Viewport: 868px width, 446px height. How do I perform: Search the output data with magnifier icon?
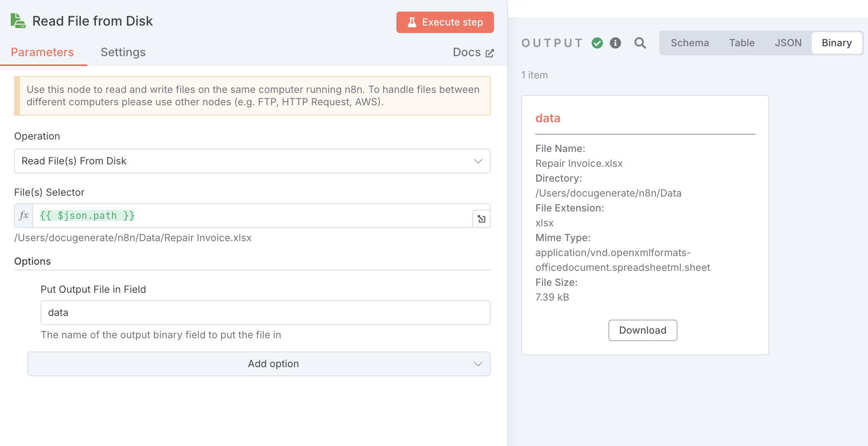click(x=640, y=43)
